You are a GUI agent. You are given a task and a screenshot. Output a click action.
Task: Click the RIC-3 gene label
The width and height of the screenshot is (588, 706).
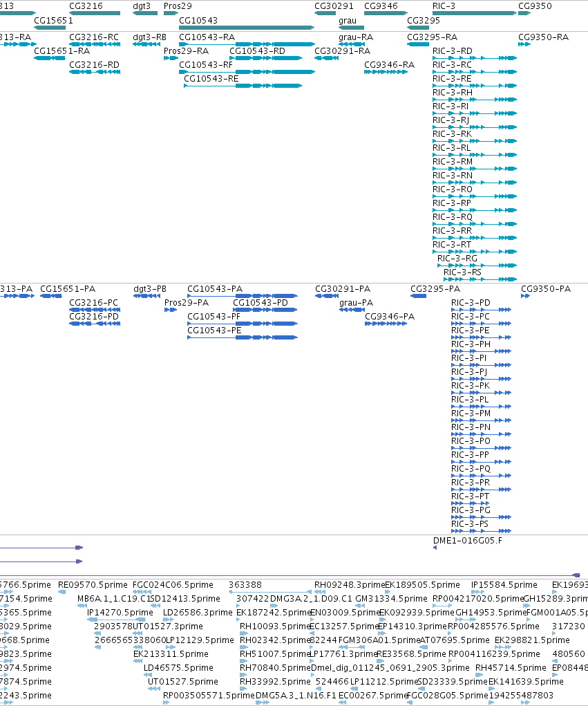tap(444, 6)
